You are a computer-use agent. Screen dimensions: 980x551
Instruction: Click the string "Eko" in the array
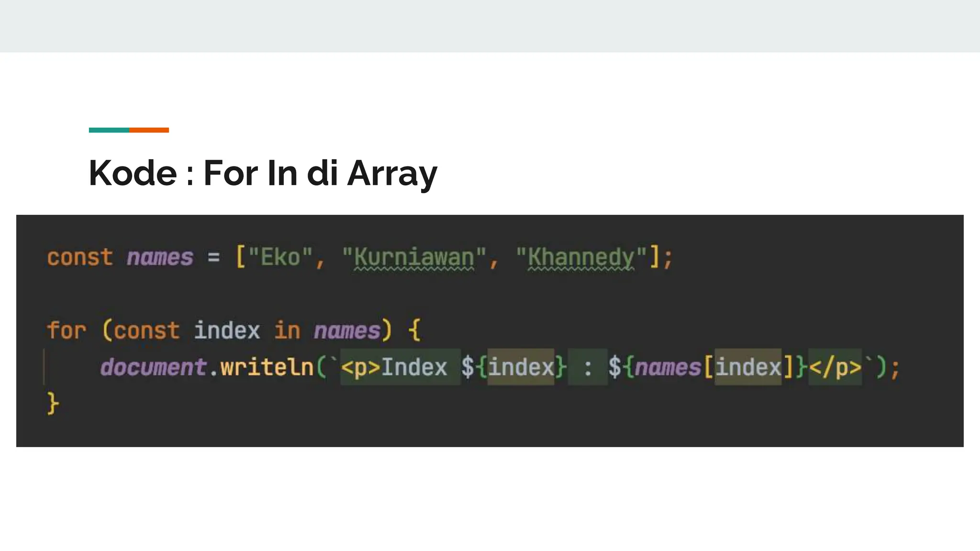pyautogui.click(x=280, y=257)
